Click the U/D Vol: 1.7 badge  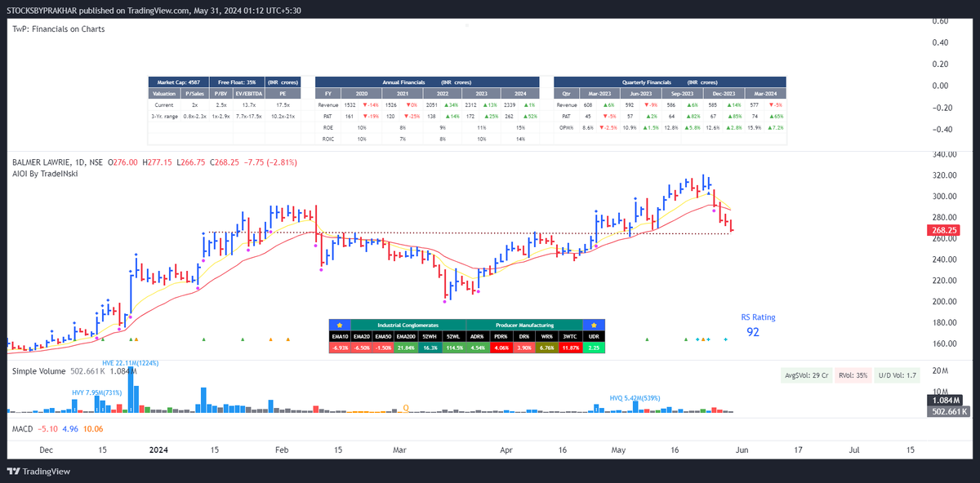[898, 375]
